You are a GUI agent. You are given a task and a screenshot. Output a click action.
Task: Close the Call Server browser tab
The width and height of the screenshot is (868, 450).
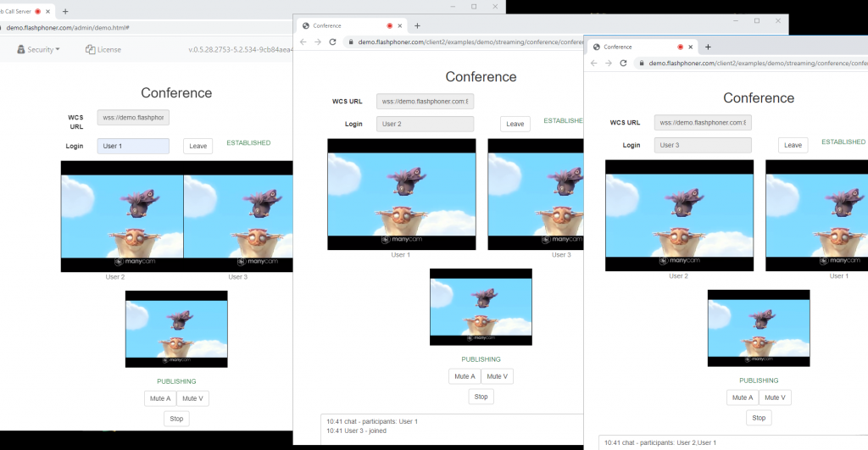48,11
